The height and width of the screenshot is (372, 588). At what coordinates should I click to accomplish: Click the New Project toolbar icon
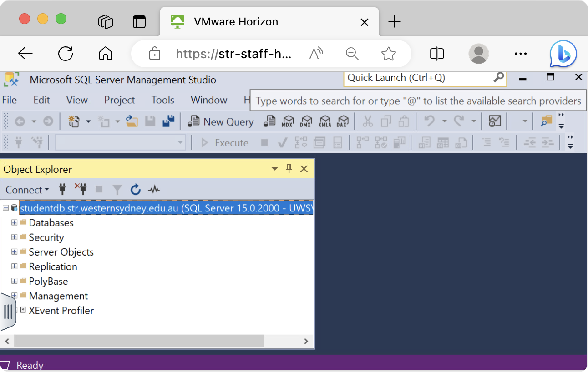point(74,121)
